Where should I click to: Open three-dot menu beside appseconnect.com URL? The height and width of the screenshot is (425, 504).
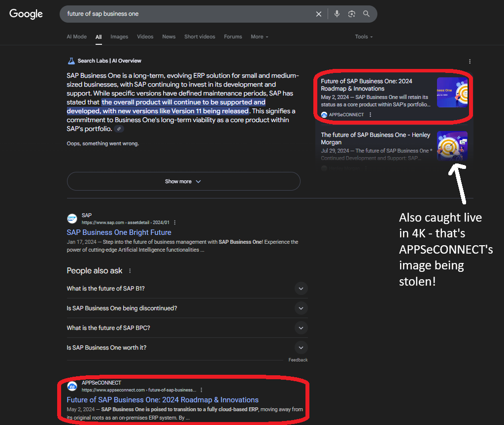202,390
